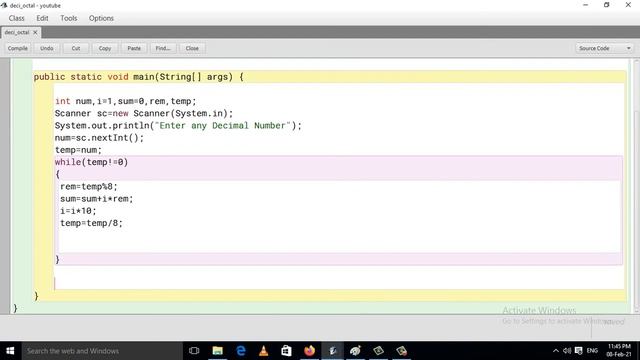The width and height of the screenshot is (640, 360).
Task: Click the 'temp=num;' line
Action: click(78, 150)
